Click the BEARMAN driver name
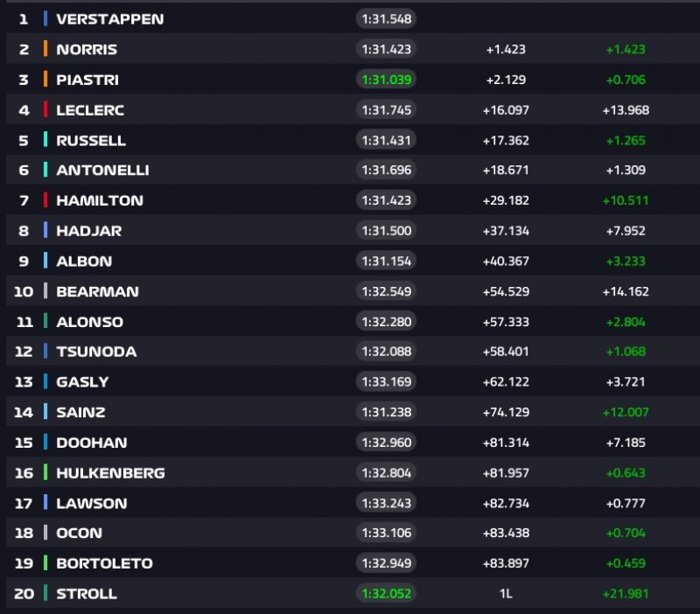700x614 pixels. tap(97, 291)
